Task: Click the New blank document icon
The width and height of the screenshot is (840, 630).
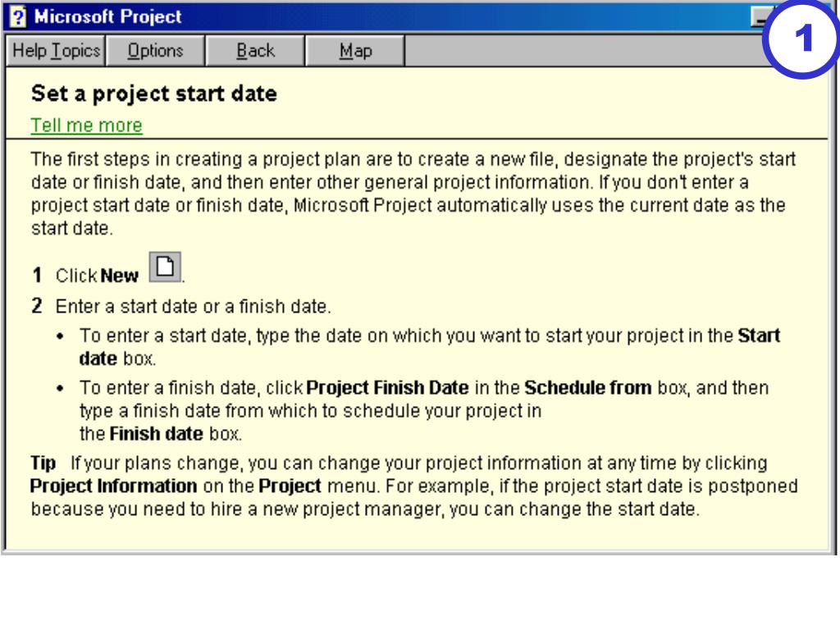Action: (x=165, y=267)
